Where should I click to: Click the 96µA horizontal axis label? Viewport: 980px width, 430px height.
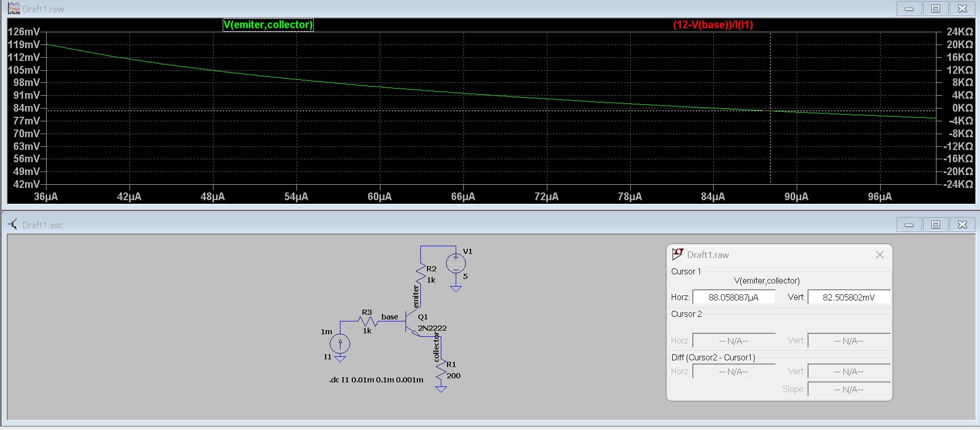[880, 197]
